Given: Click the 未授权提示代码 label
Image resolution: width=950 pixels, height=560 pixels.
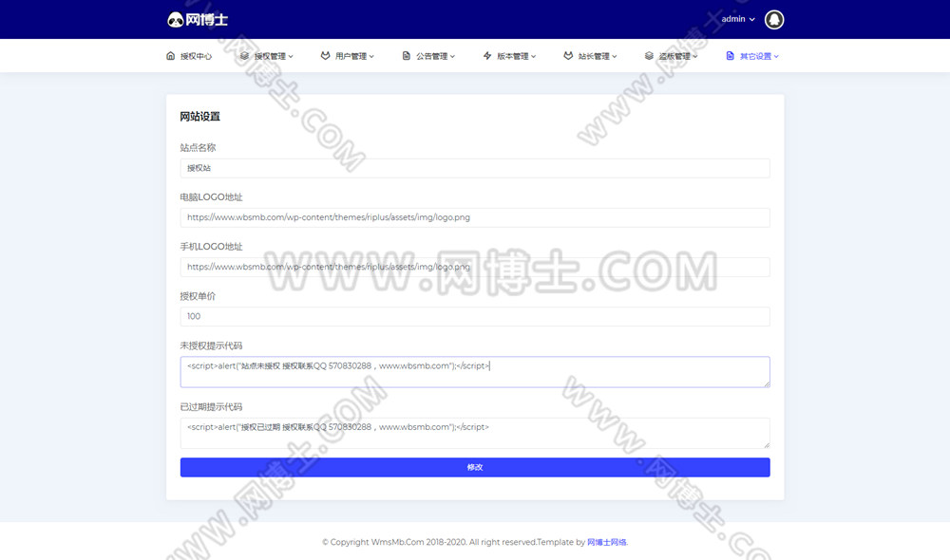Looking at the screenshot, I should [211, 345].
